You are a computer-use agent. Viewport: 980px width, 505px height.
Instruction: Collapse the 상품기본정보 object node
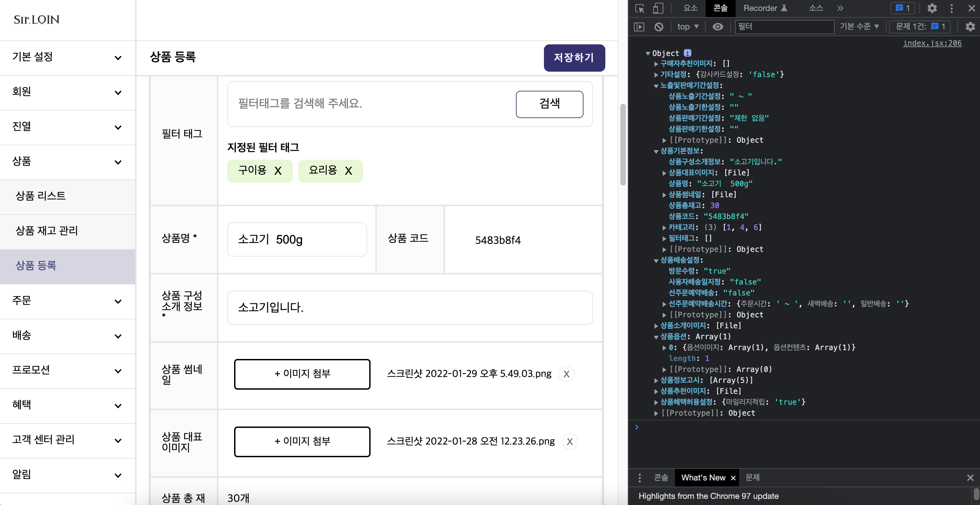[x=656, y=151]
